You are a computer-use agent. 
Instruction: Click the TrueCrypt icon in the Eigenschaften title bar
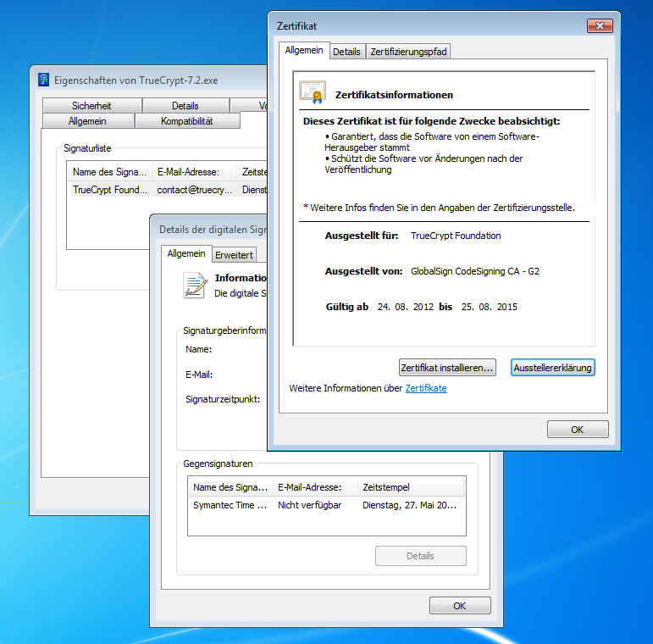pos(44,80)
